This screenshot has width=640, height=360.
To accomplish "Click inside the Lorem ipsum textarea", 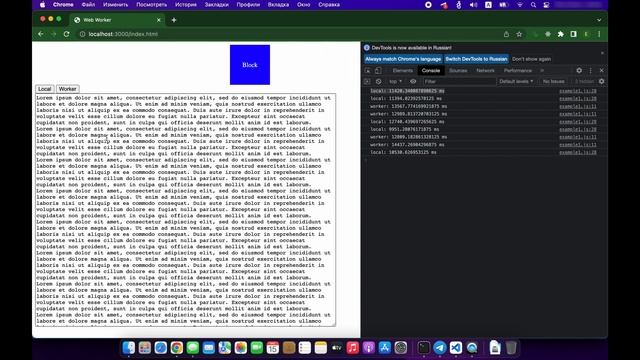I will coord(186,210).
